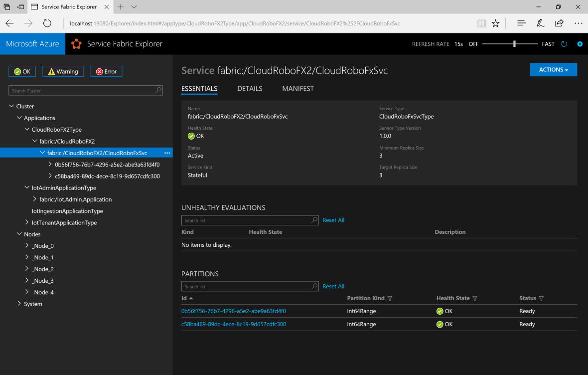
Task: Open partition 0b56f756 link in Partitions table
Action: pos(233,311)
